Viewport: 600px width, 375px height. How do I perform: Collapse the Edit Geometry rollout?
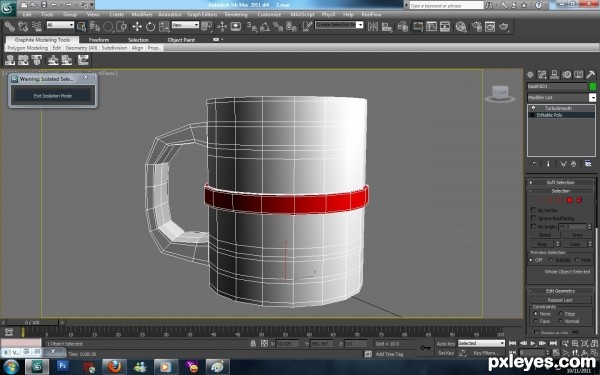pos(560,291)
